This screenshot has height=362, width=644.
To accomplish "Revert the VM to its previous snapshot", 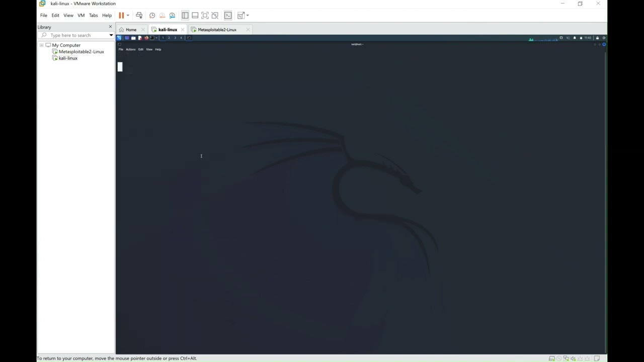I will [162, 16].
